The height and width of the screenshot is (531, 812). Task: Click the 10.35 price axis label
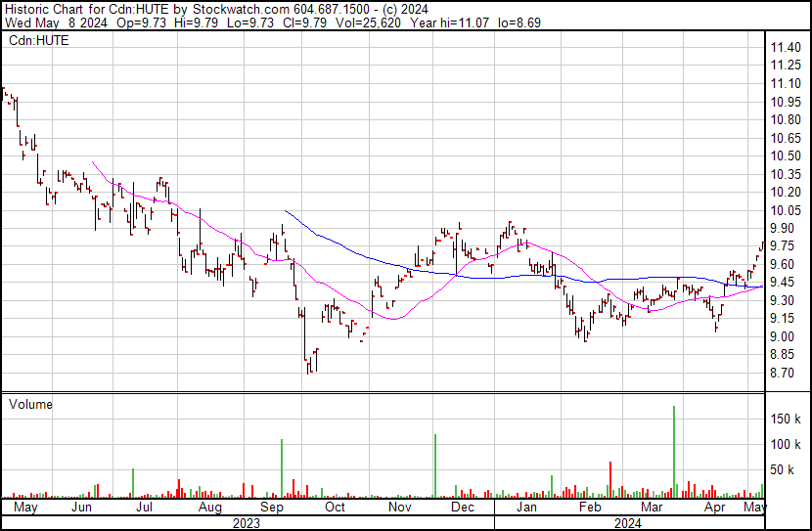(x=786, y=174)
